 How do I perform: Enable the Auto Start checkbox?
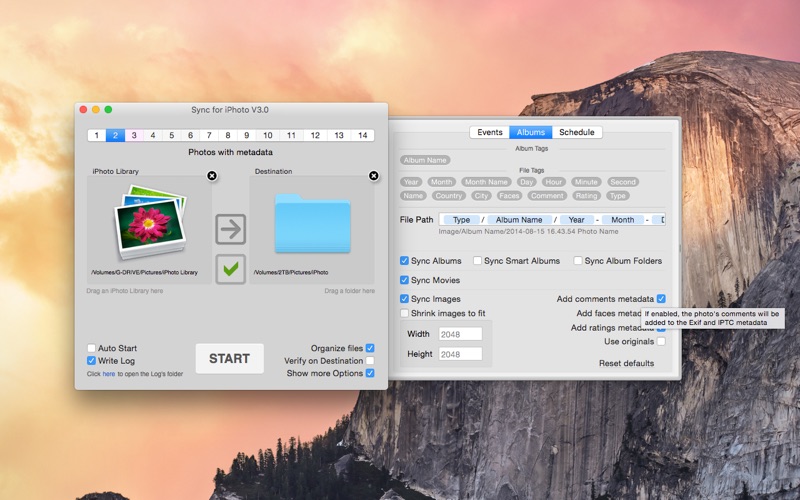tap(91, 348)
